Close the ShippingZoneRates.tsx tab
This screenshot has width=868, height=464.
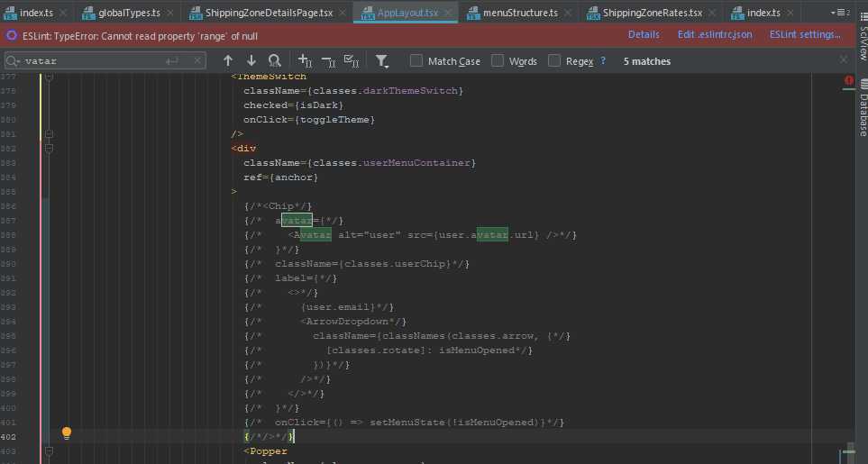tap(712, 13)
